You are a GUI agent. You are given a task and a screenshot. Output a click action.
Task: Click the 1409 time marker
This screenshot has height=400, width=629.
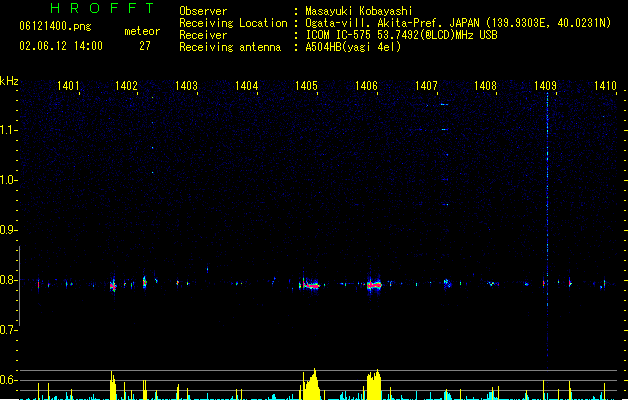tap(546, 86)
